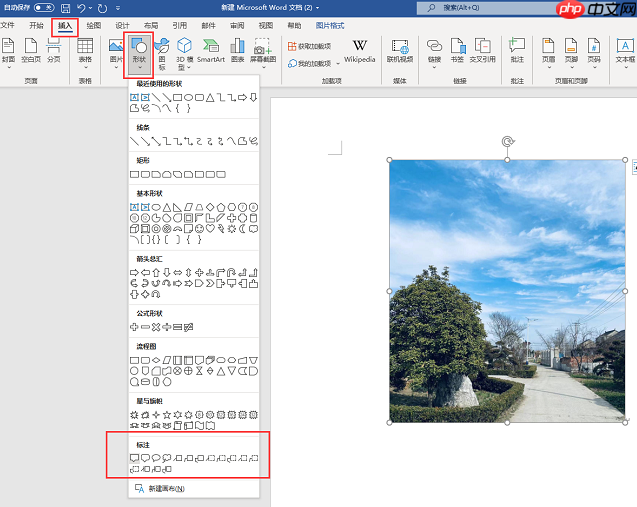This screenshot has width=637, height=507.
Task: Click the redo icon in title bar
Action: pyautogui.click(x=102, y=8)
